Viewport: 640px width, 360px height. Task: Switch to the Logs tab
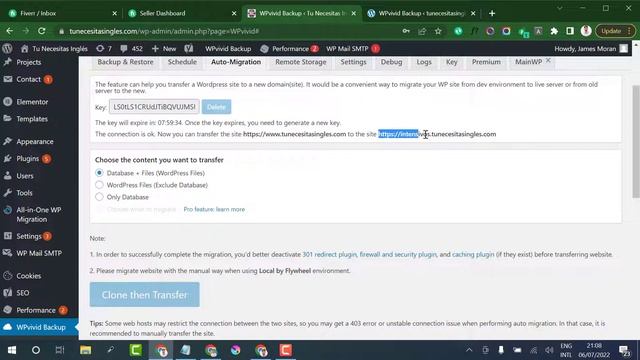point(424,62)
